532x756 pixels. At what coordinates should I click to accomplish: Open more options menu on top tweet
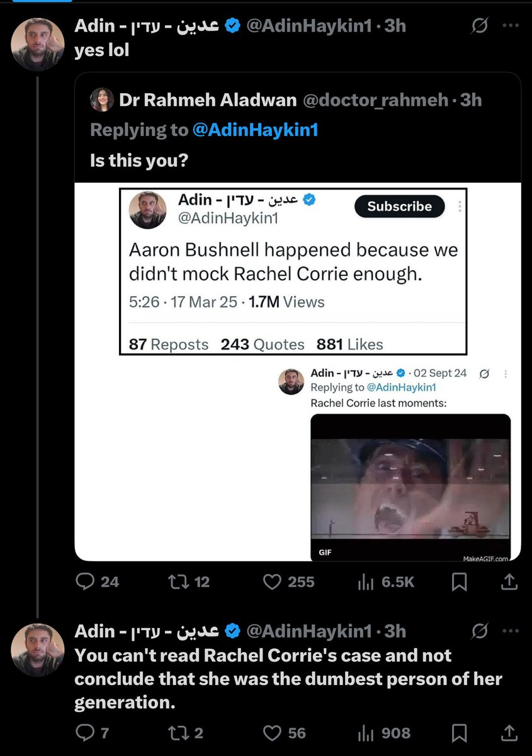coord(511,26)
